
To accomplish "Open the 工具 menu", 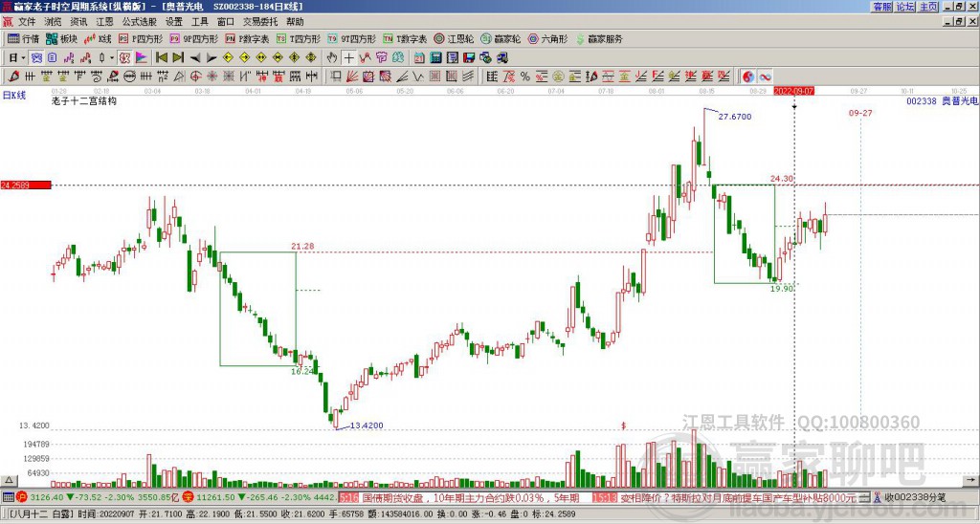I will coord(199,22).
